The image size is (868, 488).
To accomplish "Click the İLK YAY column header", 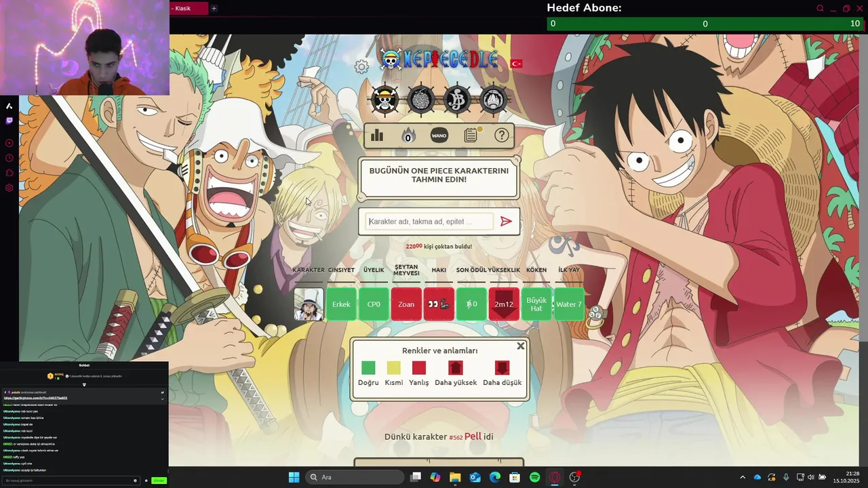I will pyautogui.click(x=569, y=270).
